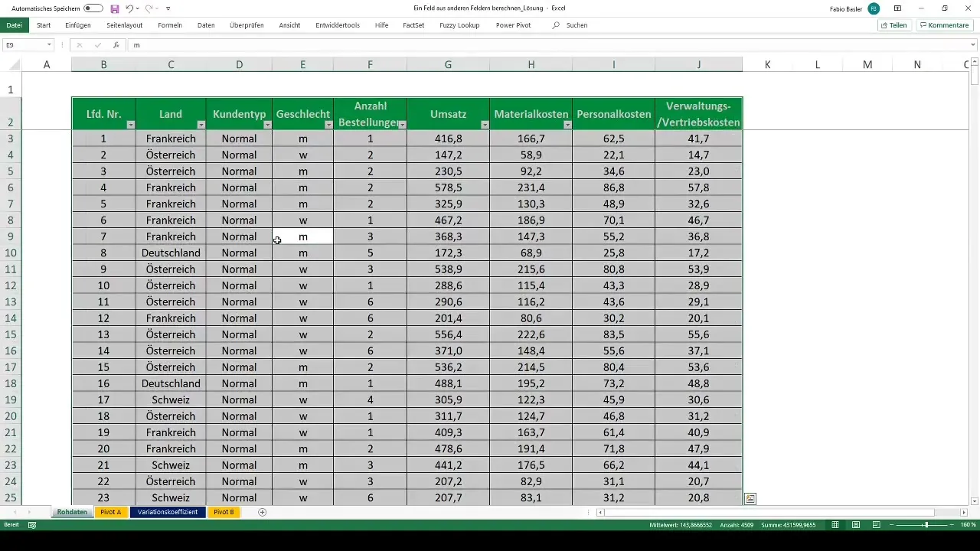Click the zoom out minus button
The height and width of the screenshot is (551, 980).
point(893,525)
